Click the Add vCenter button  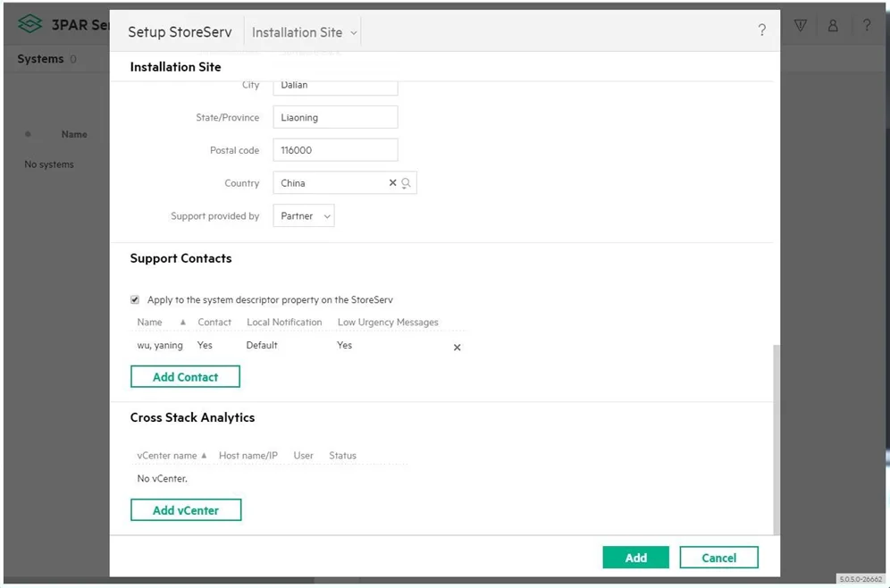pos(186,510)
